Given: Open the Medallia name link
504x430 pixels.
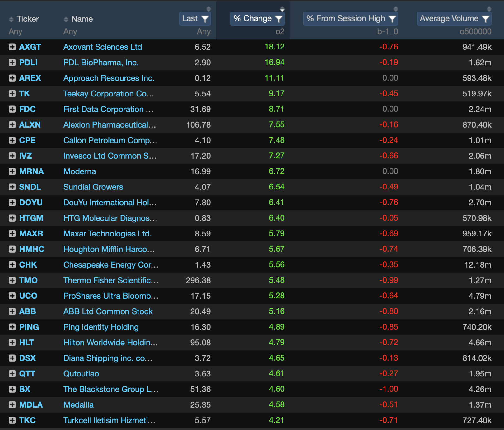Looking at the screenshot, I should click(78, 405).
